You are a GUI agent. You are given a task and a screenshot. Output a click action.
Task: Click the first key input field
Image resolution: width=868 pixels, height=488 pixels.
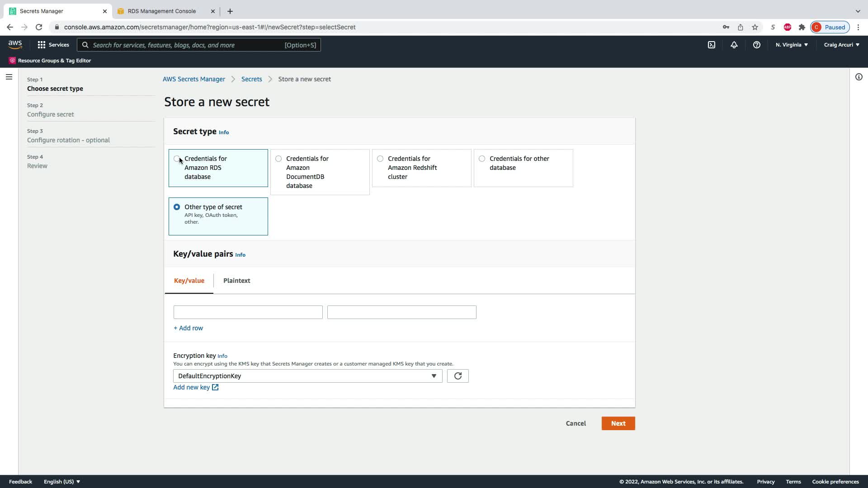click(x=248, y=312)
